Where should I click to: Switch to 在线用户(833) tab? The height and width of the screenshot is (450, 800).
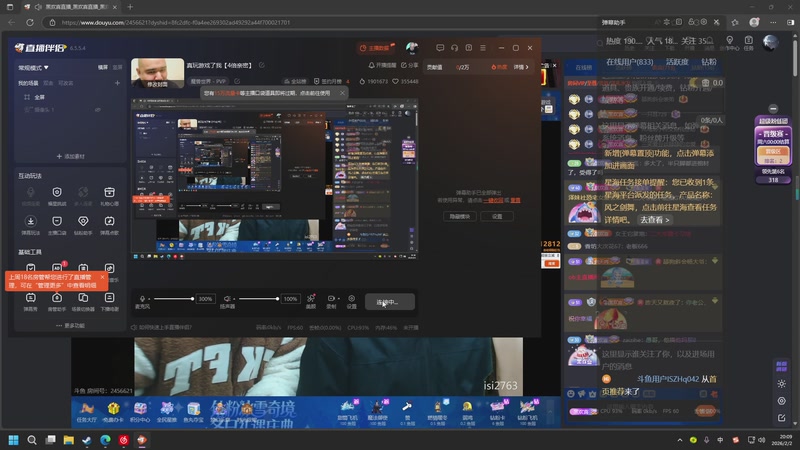[630, 62]
